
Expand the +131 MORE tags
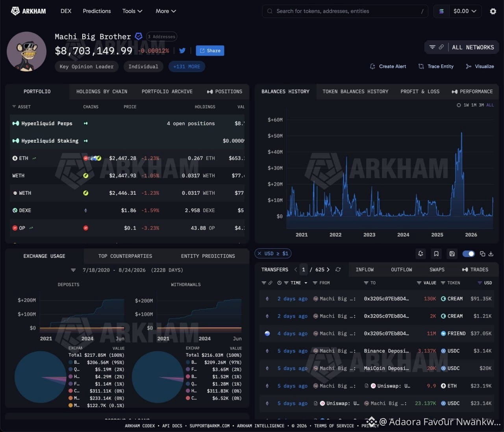click(x=187, y=67)
